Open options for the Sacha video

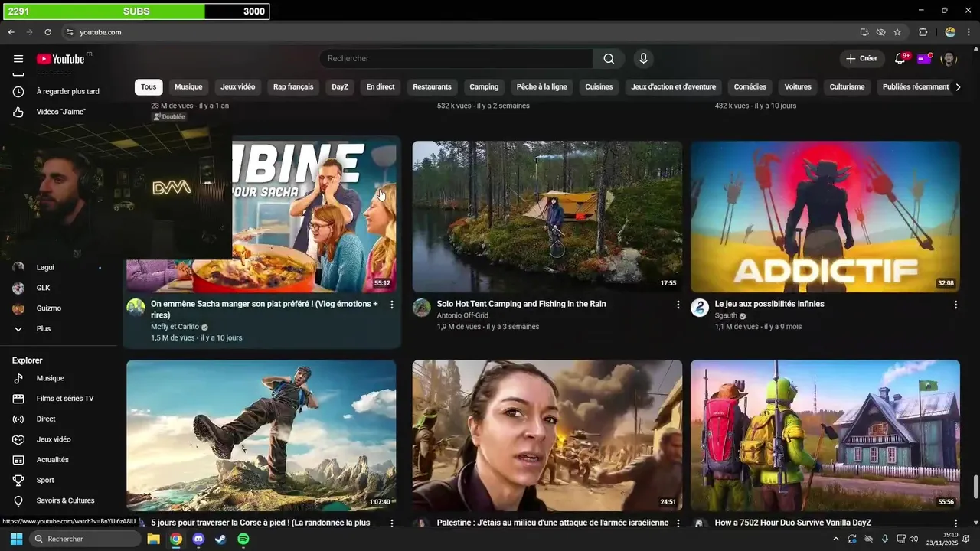coord(392,305)
